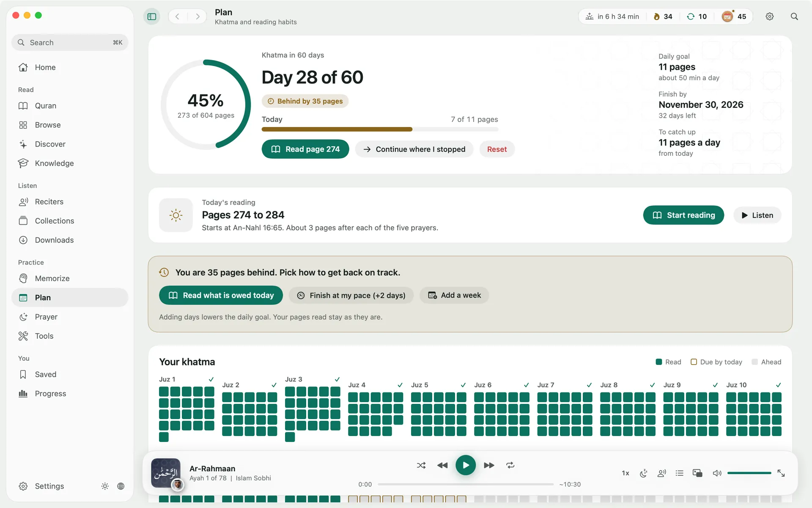Expand the player to full screen
812x508 pixels.
coord(781,473)
